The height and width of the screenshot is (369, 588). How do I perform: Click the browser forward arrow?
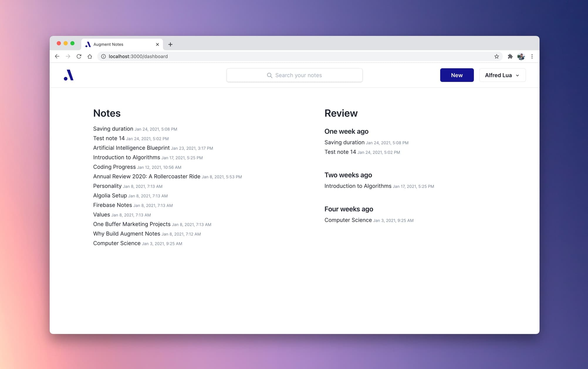[x=68, y=56]
